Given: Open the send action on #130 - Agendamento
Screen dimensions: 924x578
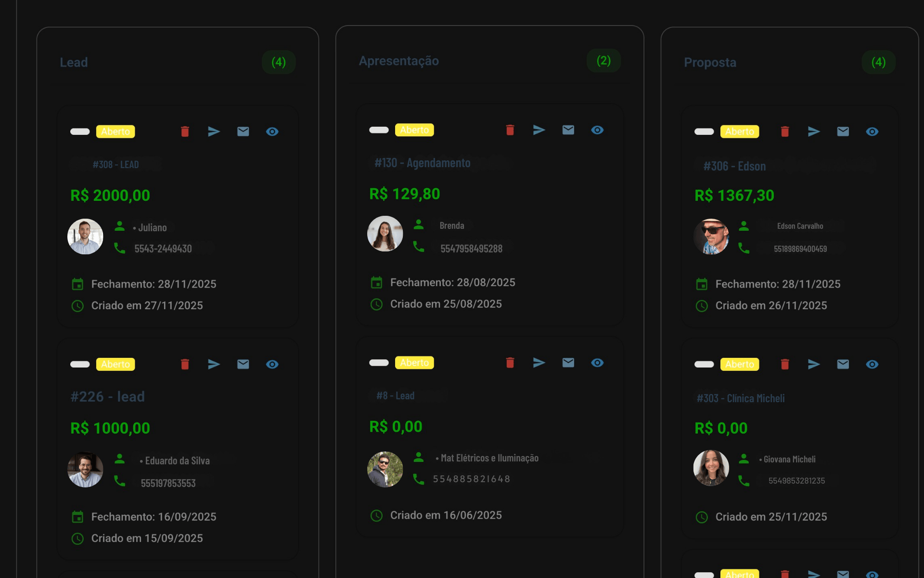Looking at the screenshot, I should pos(539,130).
